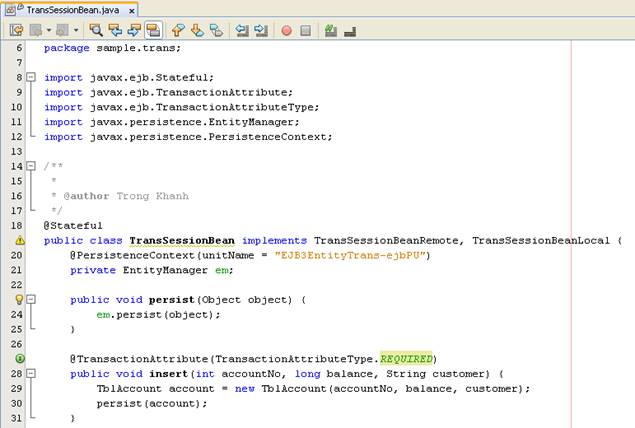Click the package sample.trans line
This screenshot has height=428, width=635.
tap(113, 48)
